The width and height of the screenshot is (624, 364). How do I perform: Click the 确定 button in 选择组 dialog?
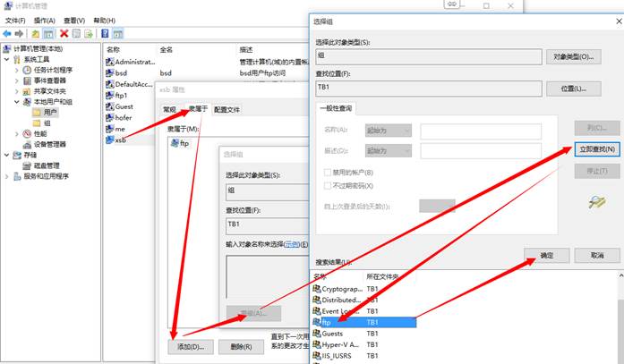click(x=547, y=256)
